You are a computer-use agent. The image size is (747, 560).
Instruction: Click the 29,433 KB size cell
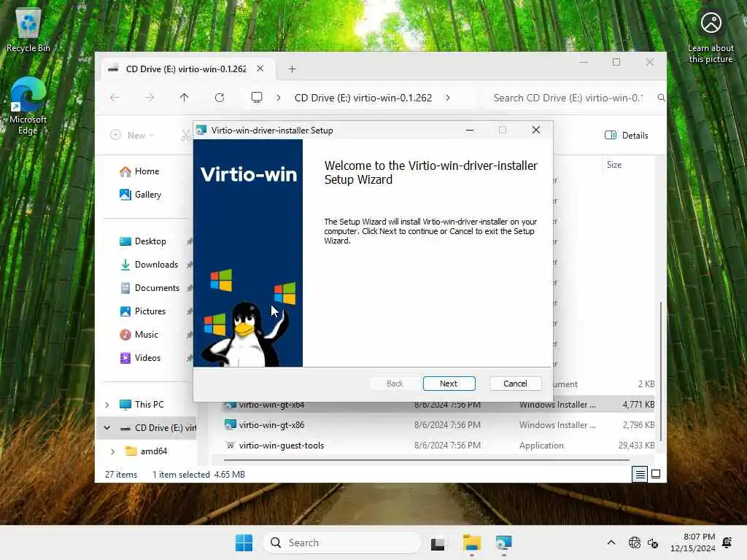636,446
